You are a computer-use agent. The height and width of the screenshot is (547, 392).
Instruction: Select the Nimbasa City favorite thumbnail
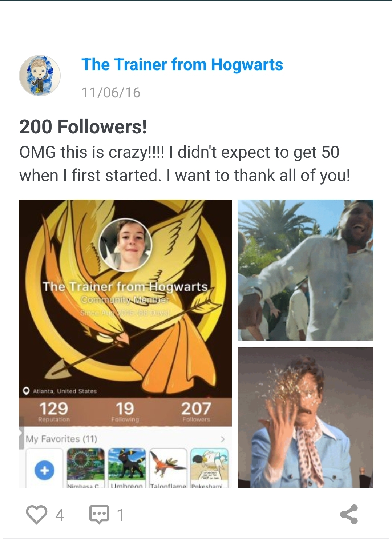(x=86, y=468)
